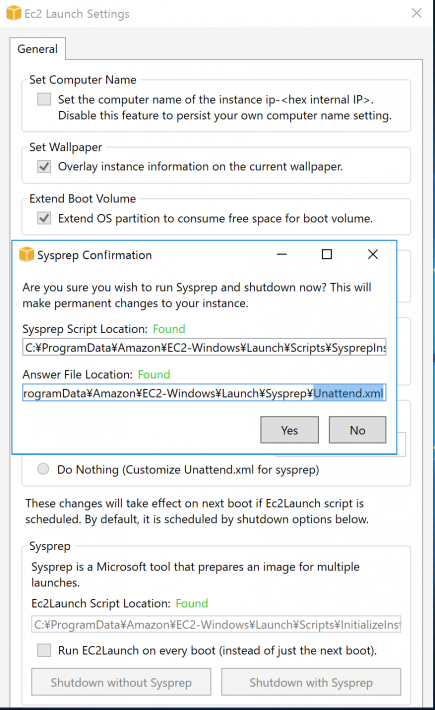Click the Ec2Launch Script Location field
The image size is (435, 710).
tap(216, 624)
